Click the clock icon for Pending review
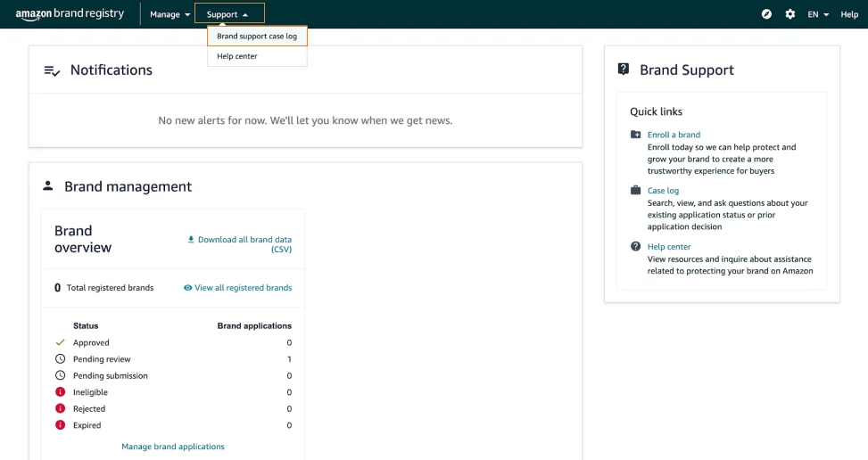The image size is (868, 460). tap(61, 359)
